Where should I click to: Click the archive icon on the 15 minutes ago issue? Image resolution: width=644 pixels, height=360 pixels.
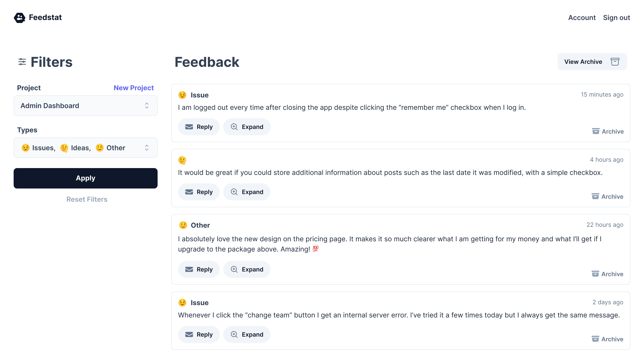click(x=595, y=131)
